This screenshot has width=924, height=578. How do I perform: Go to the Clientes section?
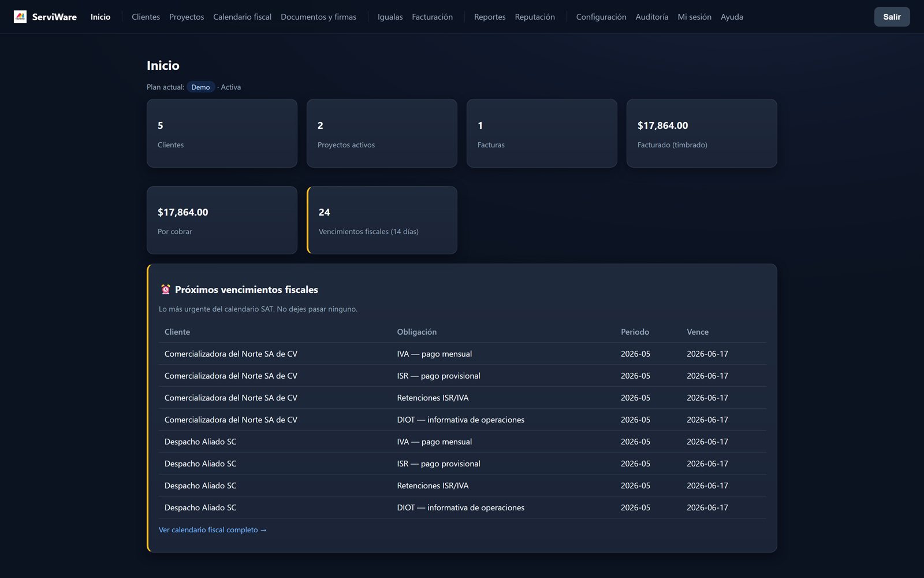(x=146, y=17)
